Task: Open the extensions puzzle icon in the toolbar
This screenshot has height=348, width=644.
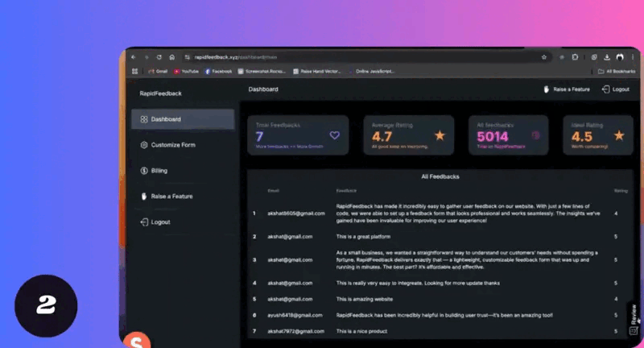Action: pos(575,57)
